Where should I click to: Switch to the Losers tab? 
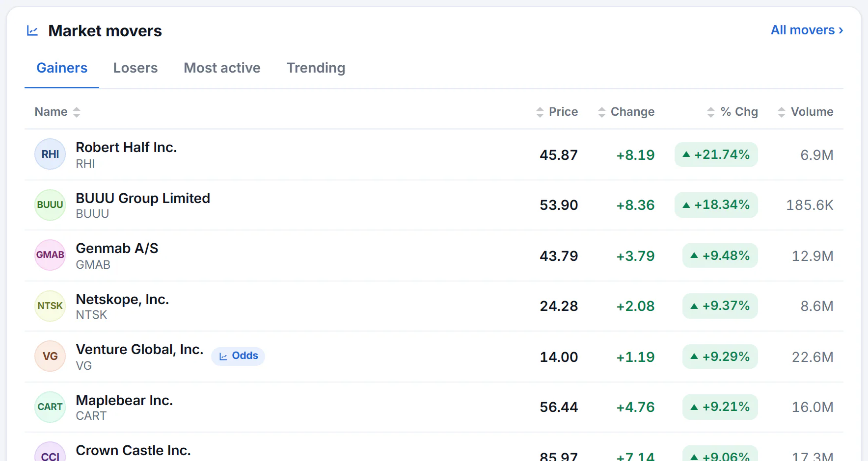(136, 68)
